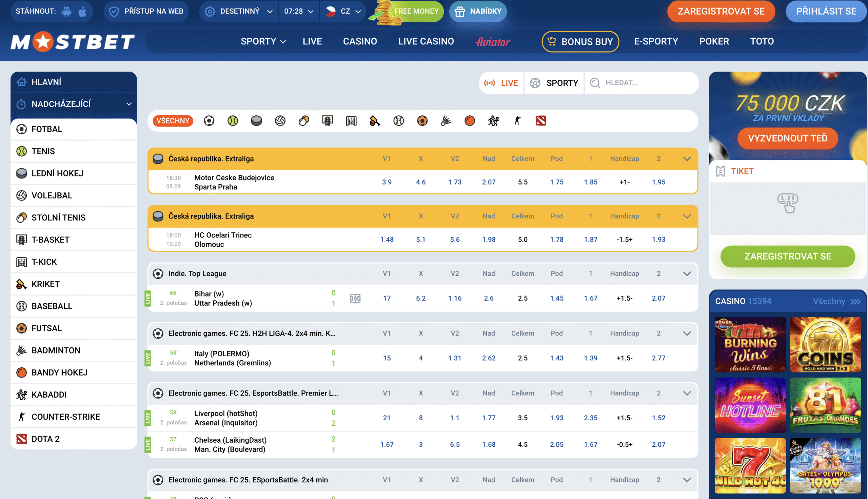The height and width of the screenshot is (499, 868).
Task: Click the Tiket receipt icon
Action: [x=721, y=171]
